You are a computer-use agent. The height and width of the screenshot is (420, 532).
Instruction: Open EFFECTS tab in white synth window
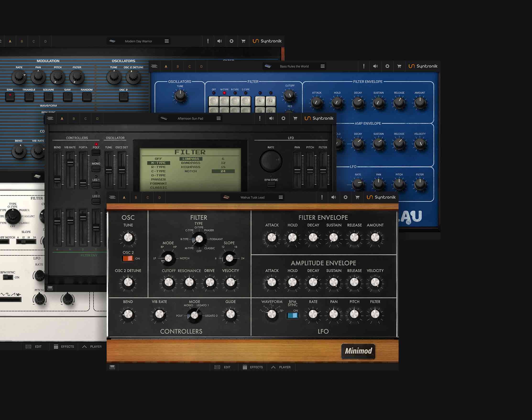(x=64, y=347)
